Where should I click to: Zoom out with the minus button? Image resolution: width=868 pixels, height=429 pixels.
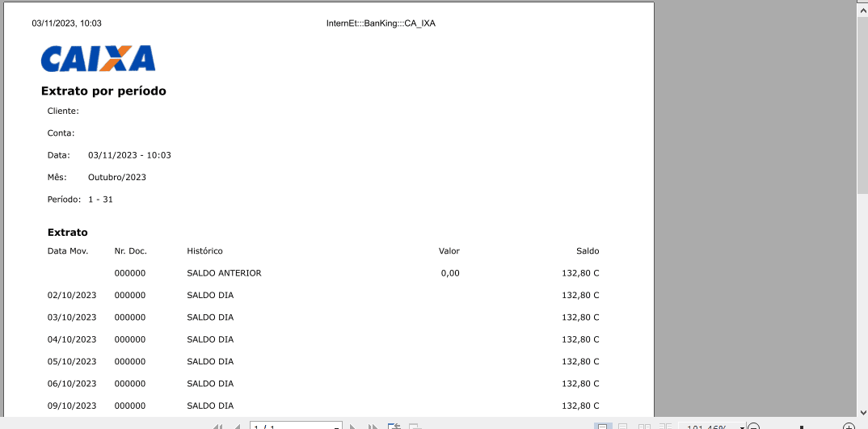click(x=754, y=427)
